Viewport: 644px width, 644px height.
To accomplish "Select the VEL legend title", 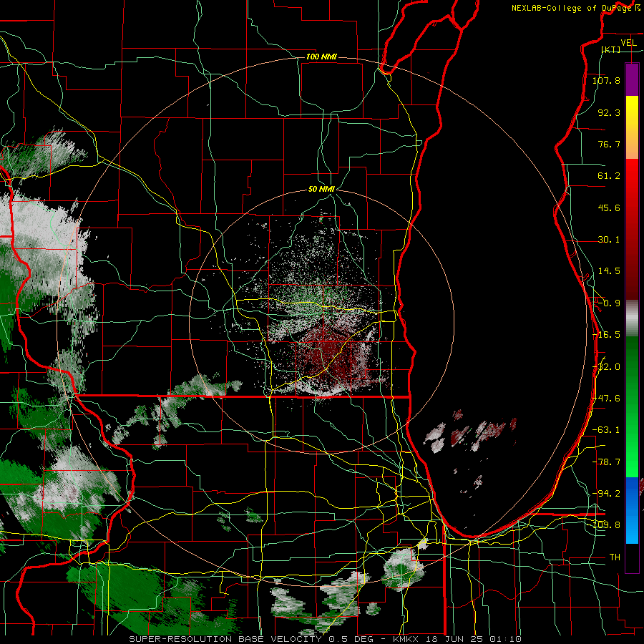I will pos(628,43).
